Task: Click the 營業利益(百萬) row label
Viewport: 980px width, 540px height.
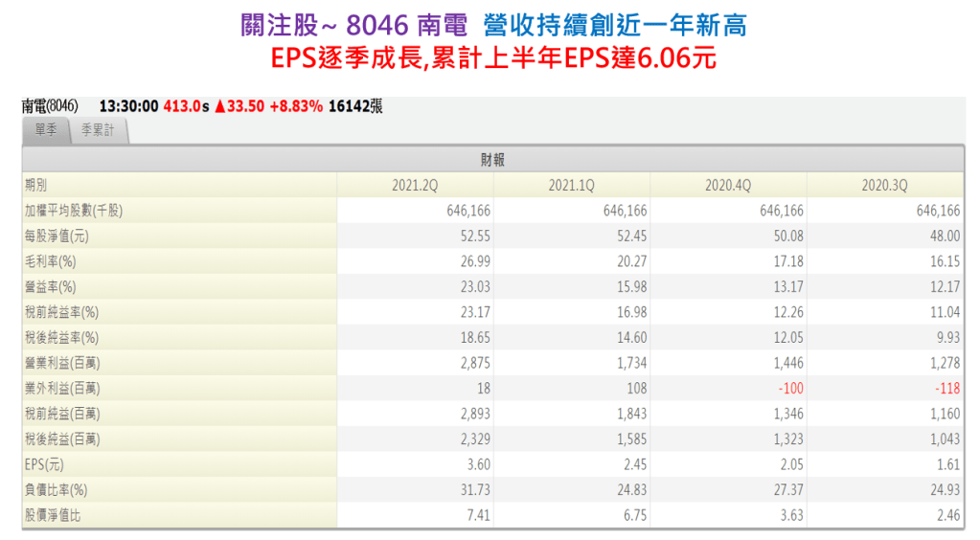Action: pos(61,363)
